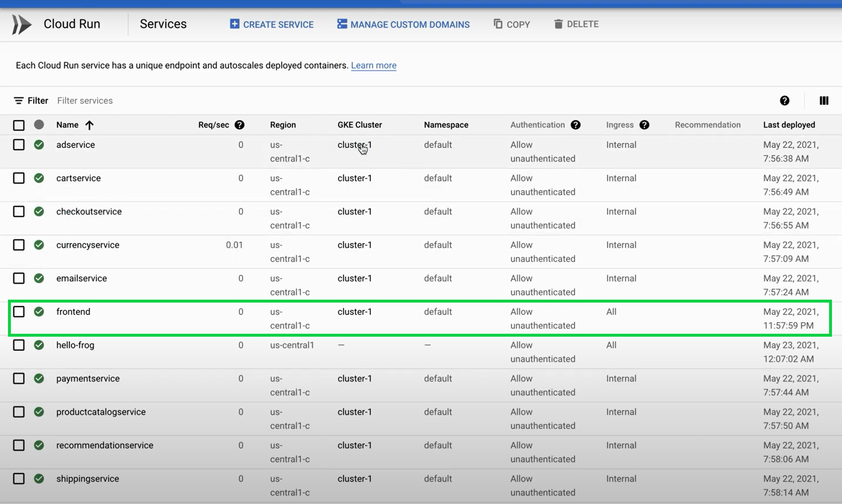Click the Delete trash icon
Screen dimensions: 842x504
(558, 24)
